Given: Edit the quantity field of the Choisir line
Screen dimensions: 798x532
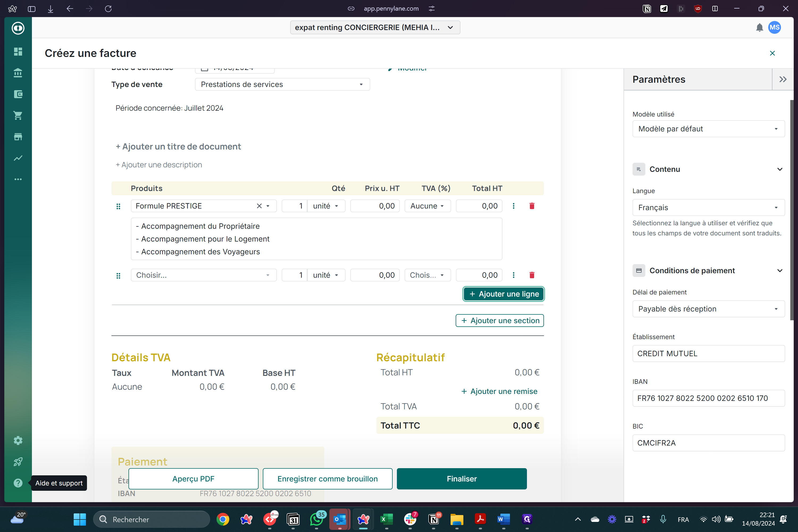Looking at the screenshot, I should 294,275.
